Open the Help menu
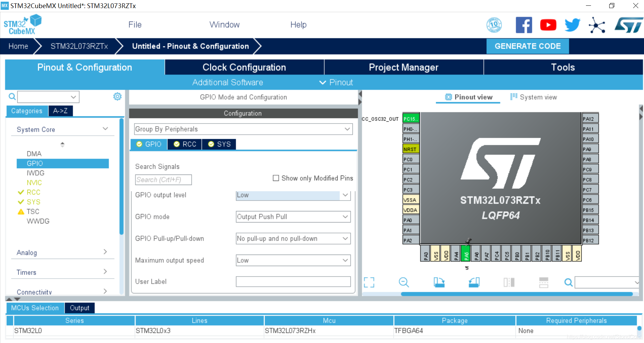This screenshot has height=343, width=644. 298,25
